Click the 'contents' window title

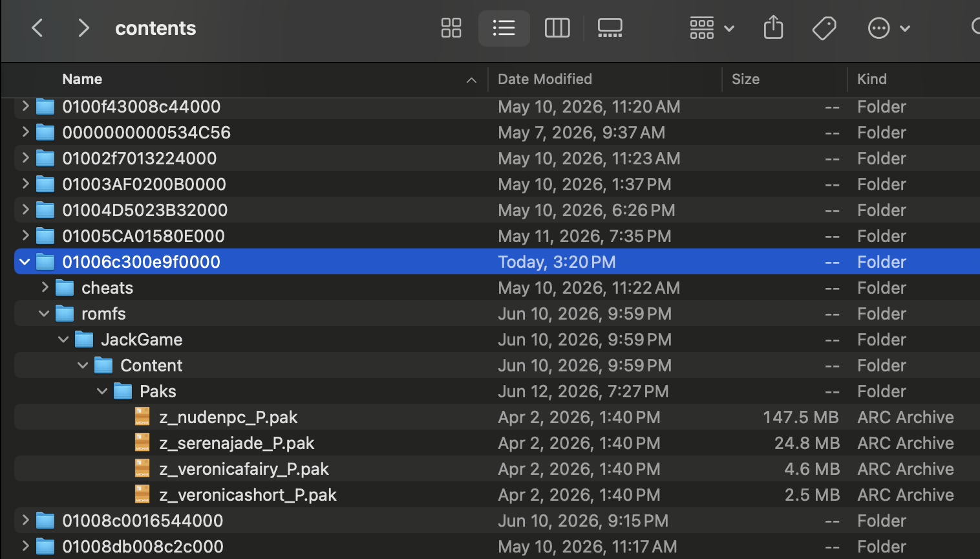point(155,28)
